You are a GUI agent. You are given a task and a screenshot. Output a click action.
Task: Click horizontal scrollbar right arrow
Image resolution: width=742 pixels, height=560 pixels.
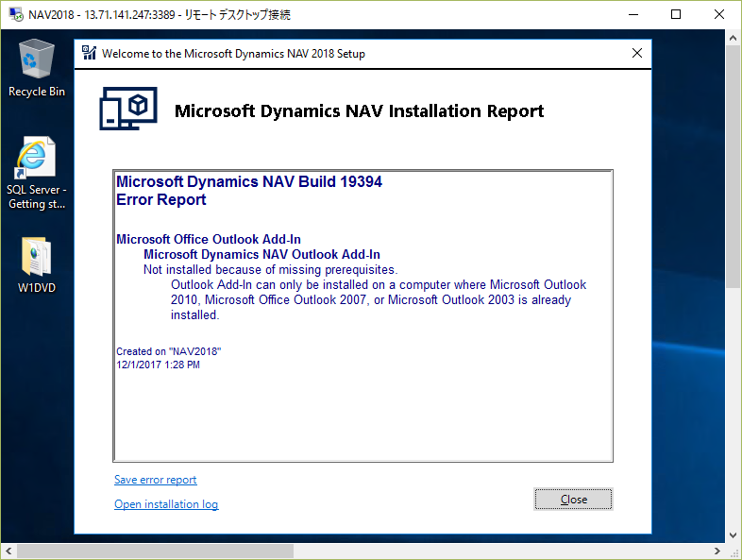(717, 551)
